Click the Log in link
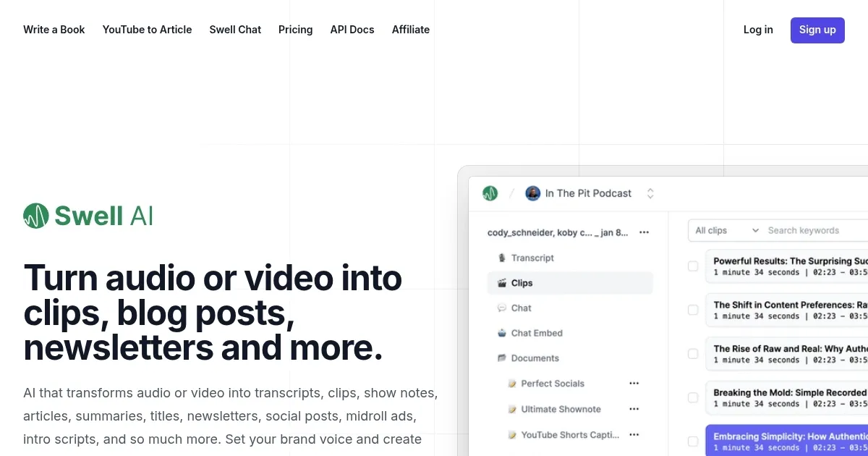The height and width of the screenshot is (456, 868). tap(758, 30)
